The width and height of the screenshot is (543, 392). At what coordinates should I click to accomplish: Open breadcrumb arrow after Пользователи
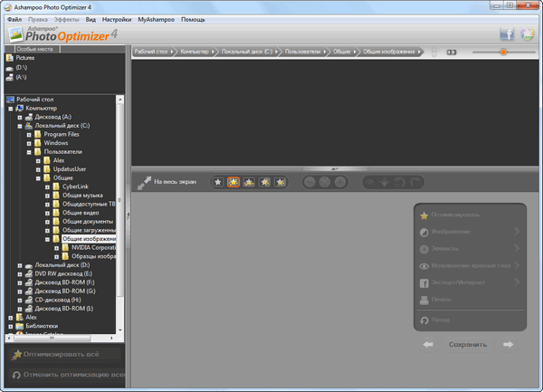pos(325,52)
